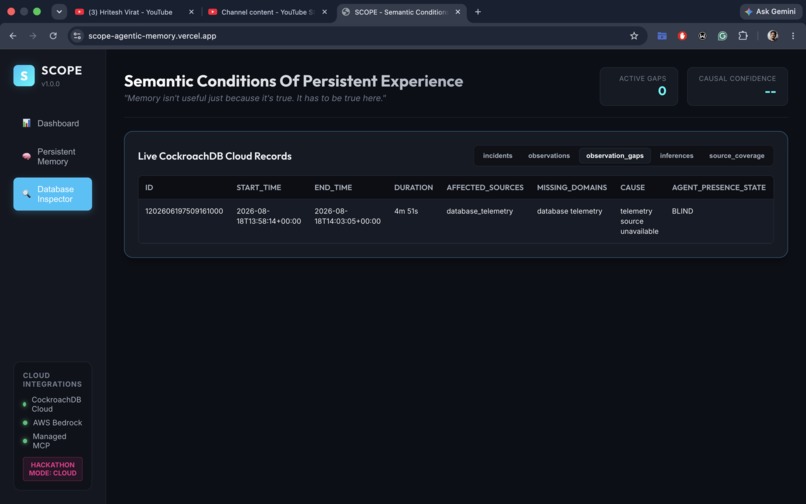Click the telemetry source unavailable cause cell

pyautogui.click(x=639, y=221)
